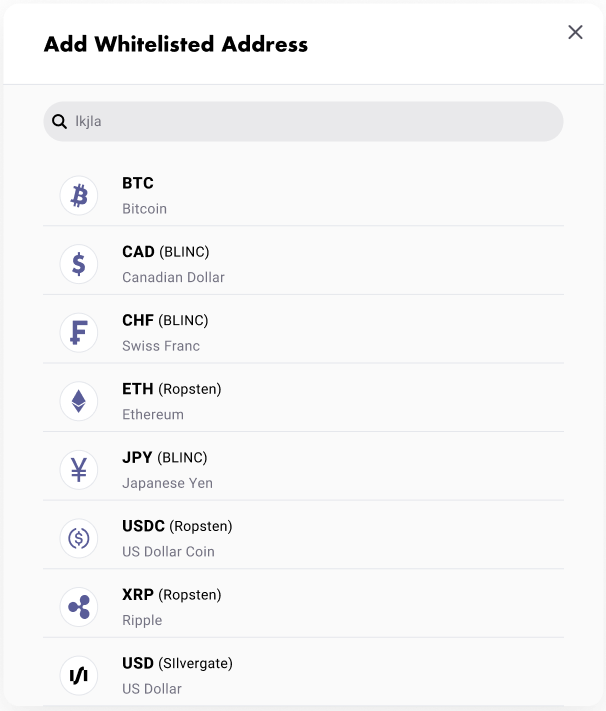Click the Bitcoin coin icon

[x=79, y=195]
